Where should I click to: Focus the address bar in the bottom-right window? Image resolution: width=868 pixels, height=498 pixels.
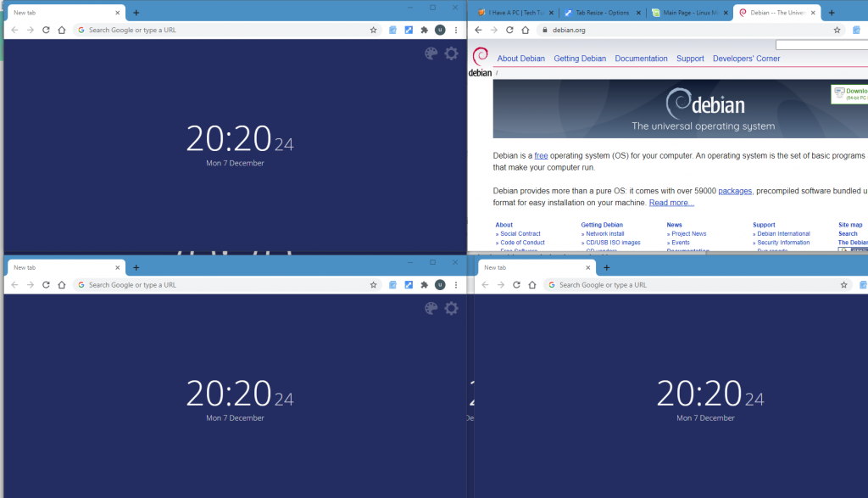point(698,285)
